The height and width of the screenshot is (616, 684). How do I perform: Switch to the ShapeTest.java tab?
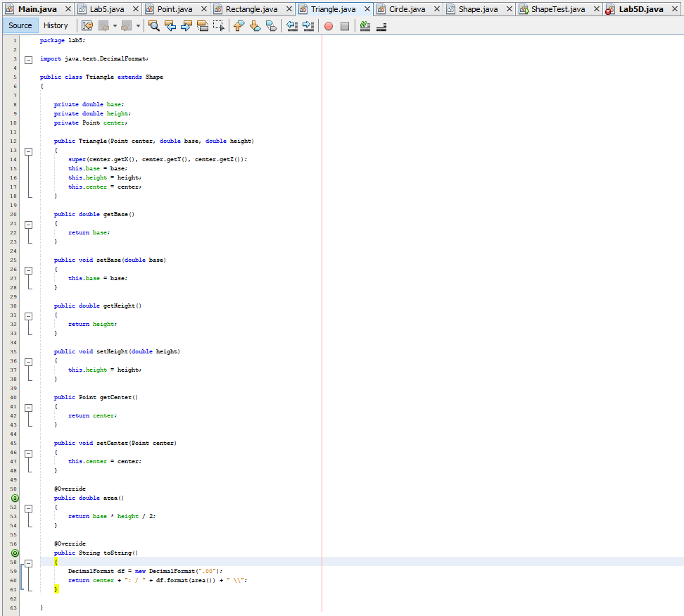click(x=556, y=10)
